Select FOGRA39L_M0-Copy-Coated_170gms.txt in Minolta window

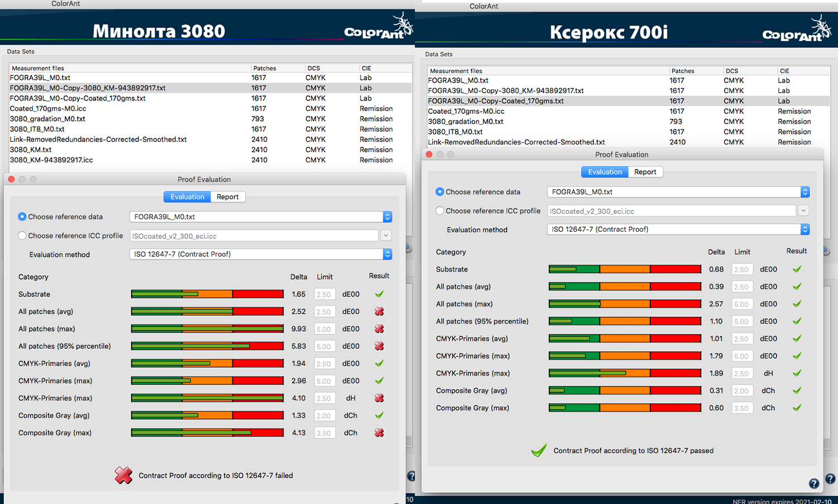tap(211, 98)
